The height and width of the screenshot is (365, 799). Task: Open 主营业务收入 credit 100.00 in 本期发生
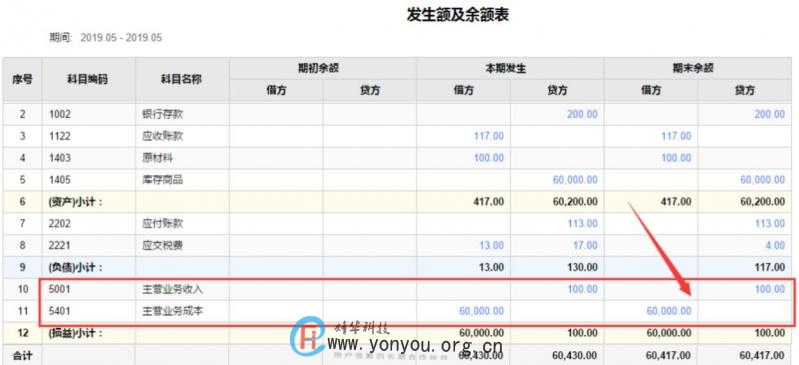coord(582,290)
